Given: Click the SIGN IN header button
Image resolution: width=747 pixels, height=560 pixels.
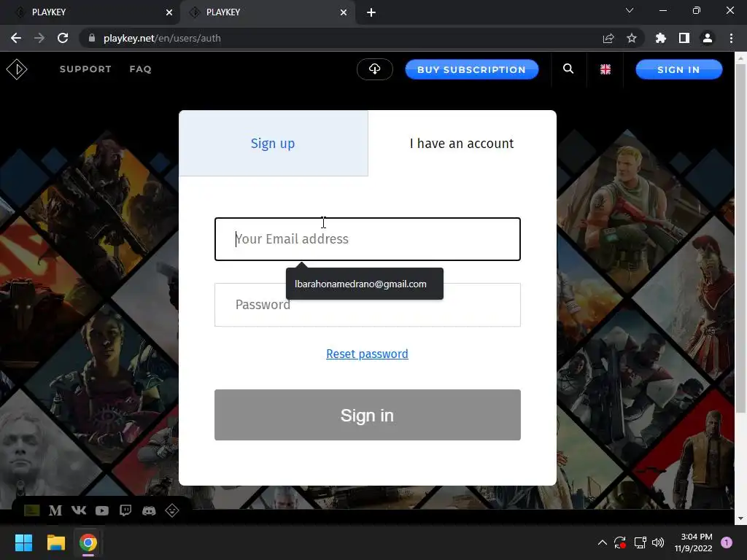Looking at the screenshot, I should click(x=678, y=69).
